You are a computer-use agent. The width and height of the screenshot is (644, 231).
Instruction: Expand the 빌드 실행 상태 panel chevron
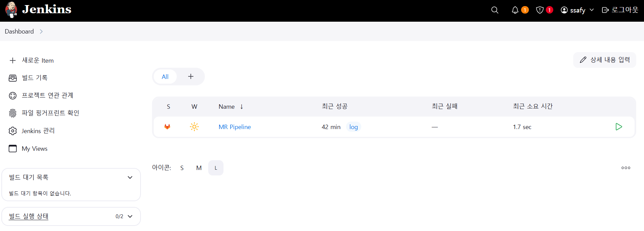(x=130, y=216)
